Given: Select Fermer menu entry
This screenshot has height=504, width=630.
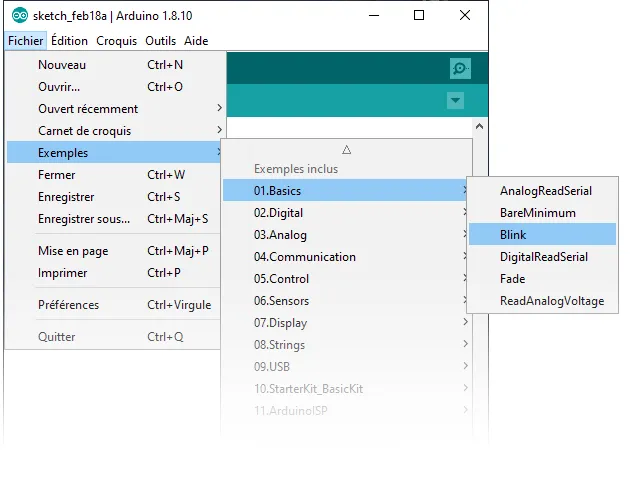Looking at the screenshot, I should (114, 175).
